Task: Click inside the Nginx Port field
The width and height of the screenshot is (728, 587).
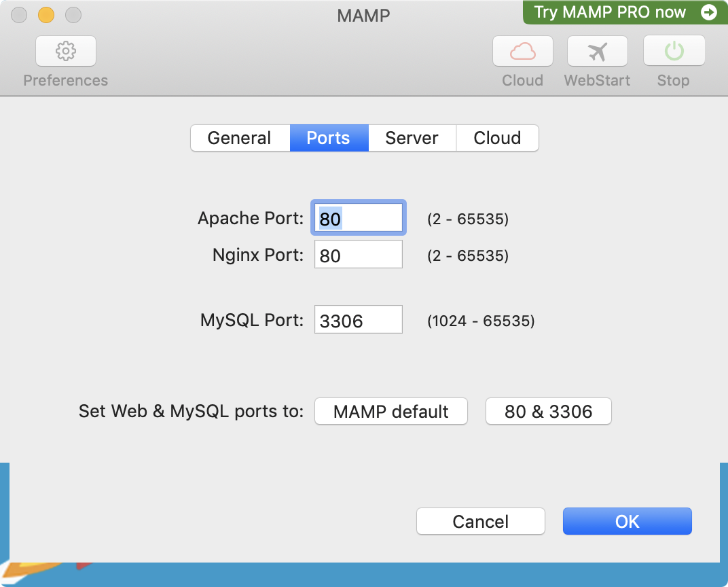Action: pos(359,255)
